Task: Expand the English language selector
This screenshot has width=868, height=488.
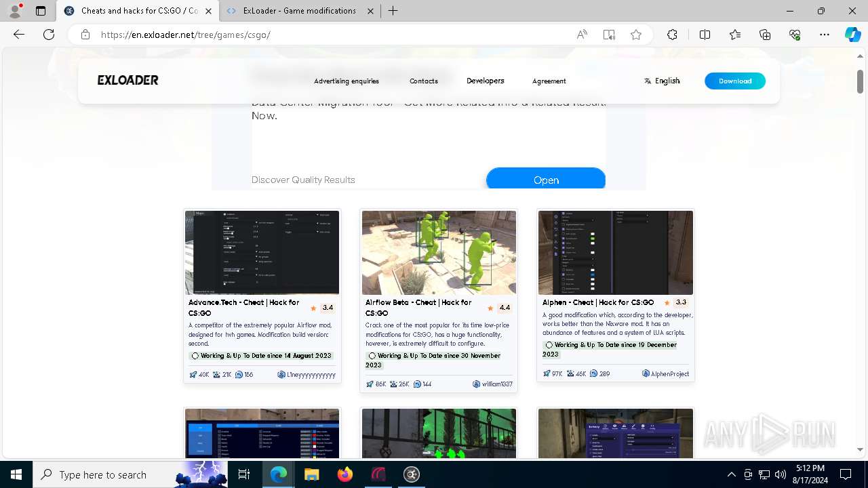Action: click(662, 81)
